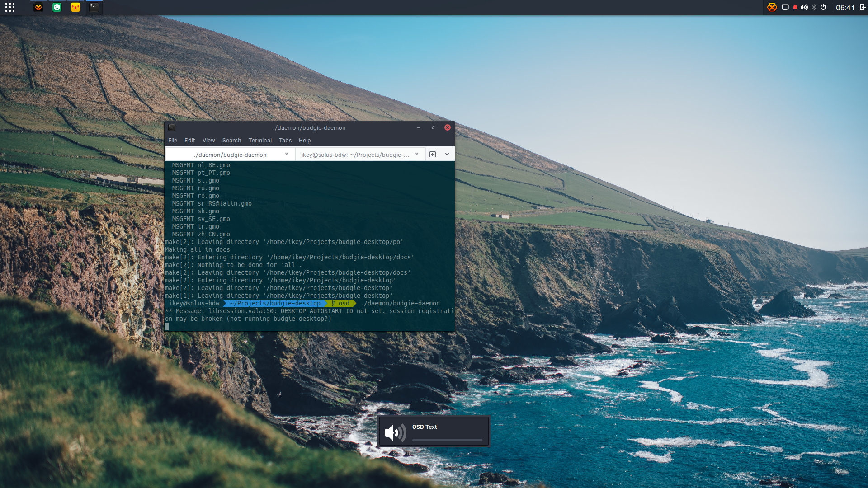The width and height of the screenshot is (868, 488).
Task: Click the 'ikey@solus-bdw' prompt text in the terminal output
Action: pyautogui.click(x=194, y=304)
